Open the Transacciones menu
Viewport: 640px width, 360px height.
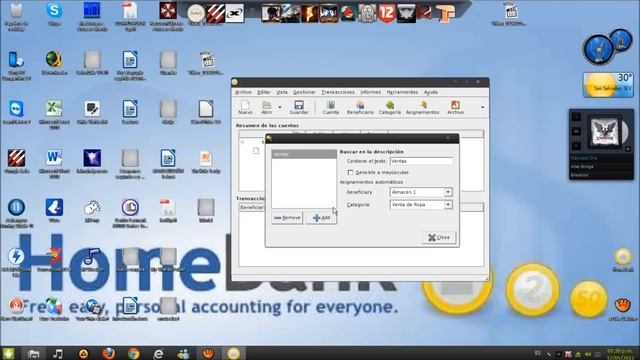(338, 92)
